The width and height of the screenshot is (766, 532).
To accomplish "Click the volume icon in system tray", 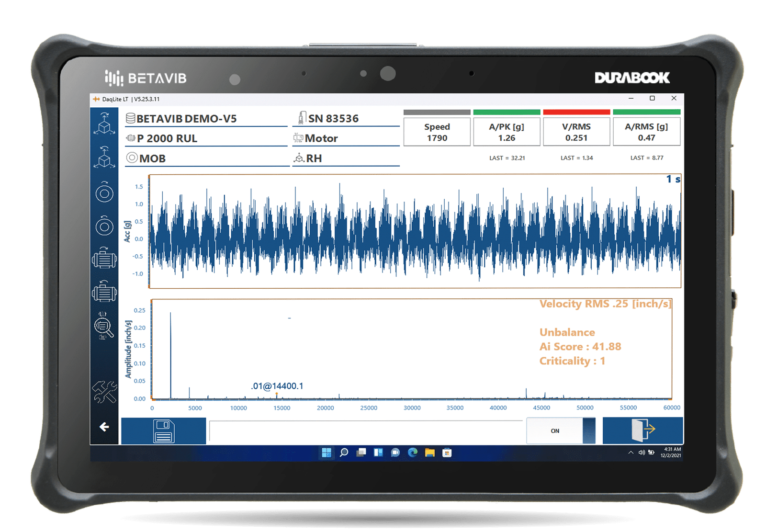I will pos(642,453).
